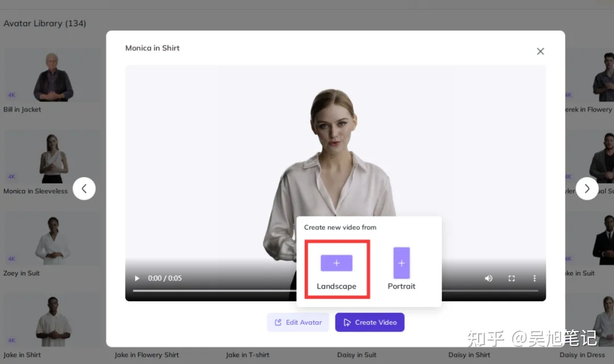Click the Monica in Shirt dialog title
The width and height of the screenshot is (614, 364).
point(152,48)
